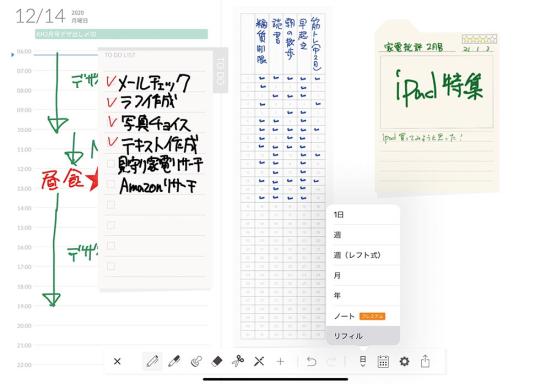Open the calendar icon in toolbar
Screen dimensions: 551x384
pos(383,361)
